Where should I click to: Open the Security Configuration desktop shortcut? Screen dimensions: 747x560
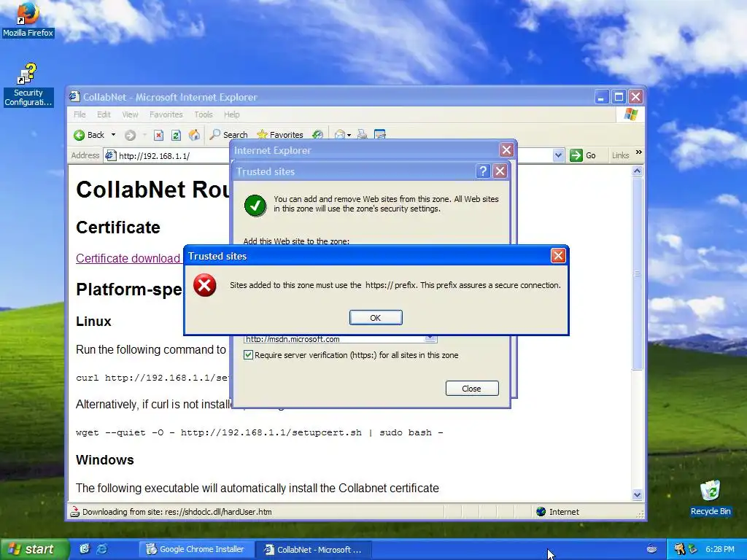coord(28,85)
